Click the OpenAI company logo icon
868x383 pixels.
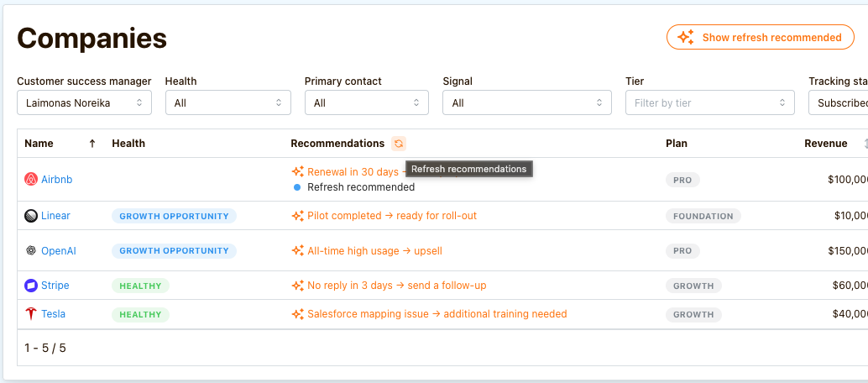[31, 250]
